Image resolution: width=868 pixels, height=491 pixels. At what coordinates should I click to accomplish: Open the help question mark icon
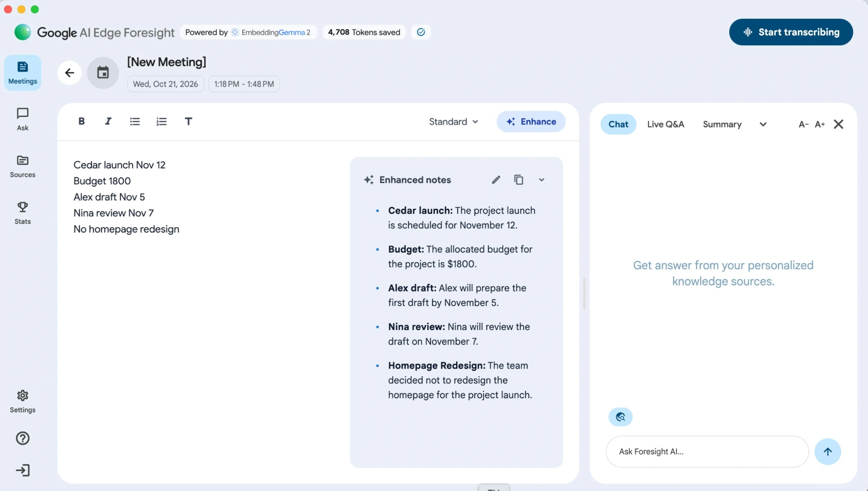(22, 438)
